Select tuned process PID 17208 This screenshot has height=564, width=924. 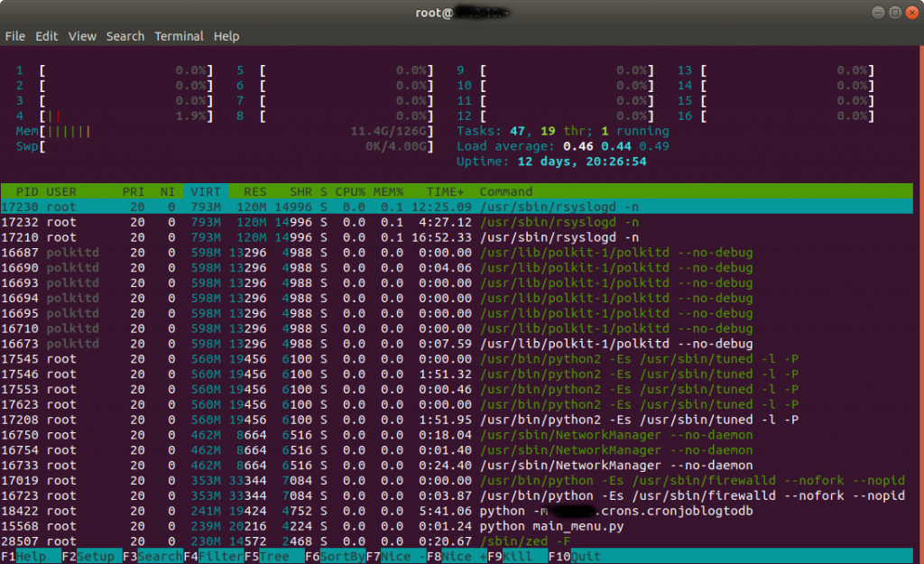[457, 420]
